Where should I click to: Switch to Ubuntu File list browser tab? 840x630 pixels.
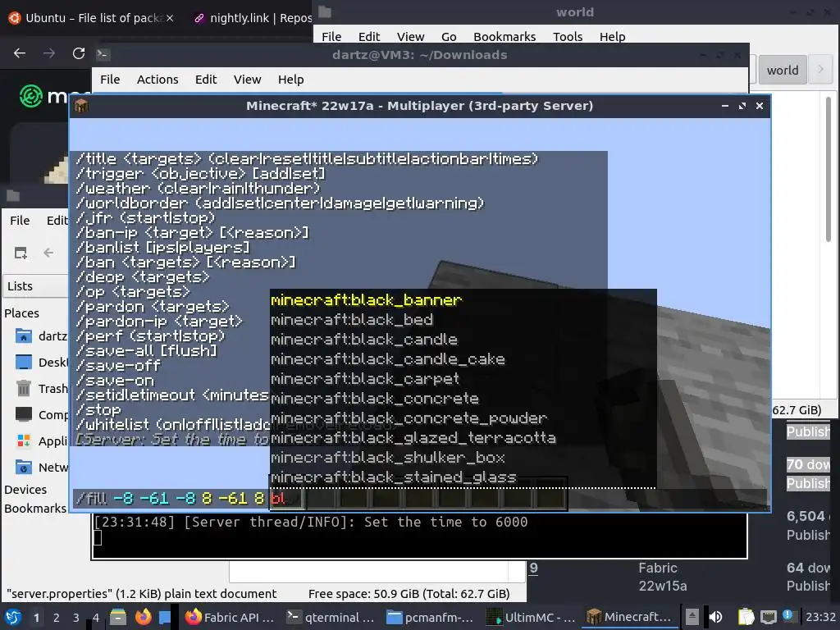[92, 18]
